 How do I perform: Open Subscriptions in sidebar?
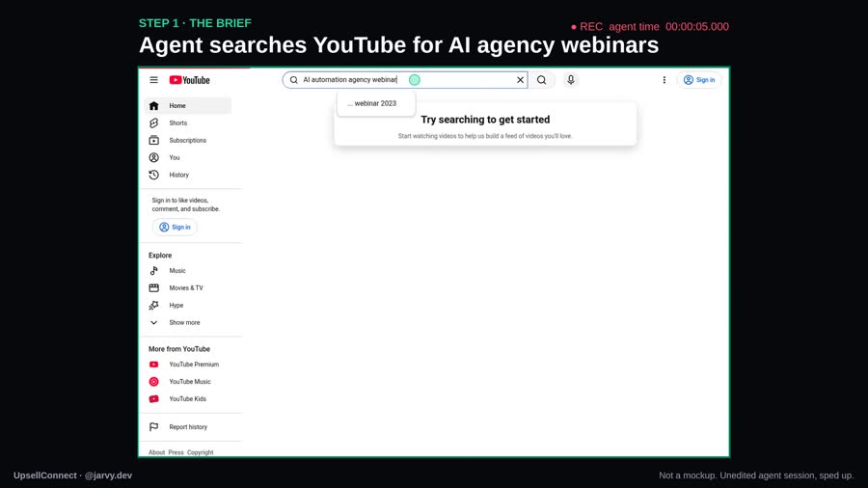(x=188, y=141)
